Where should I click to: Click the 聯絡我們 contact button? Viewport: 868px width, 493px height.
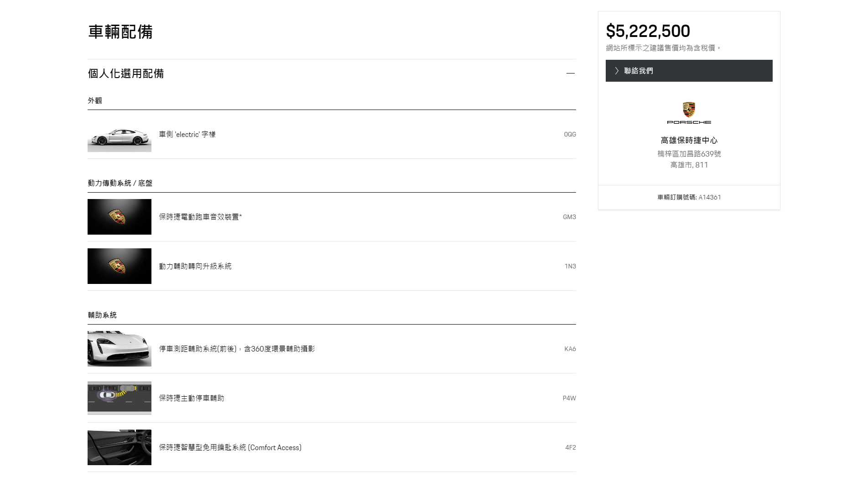tap(689, 71)
